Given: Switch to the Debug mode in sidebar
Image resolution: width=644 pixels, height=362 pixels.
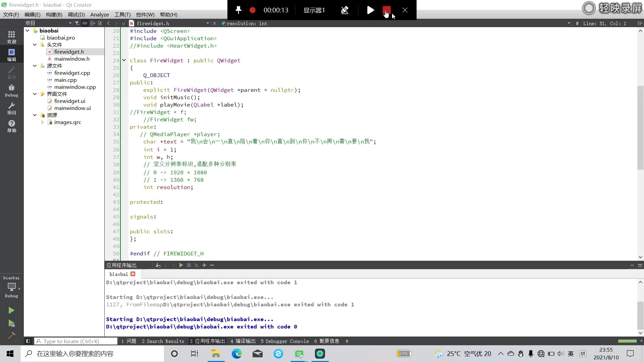Looking at the screenshot, I should (x=11, y=90).
